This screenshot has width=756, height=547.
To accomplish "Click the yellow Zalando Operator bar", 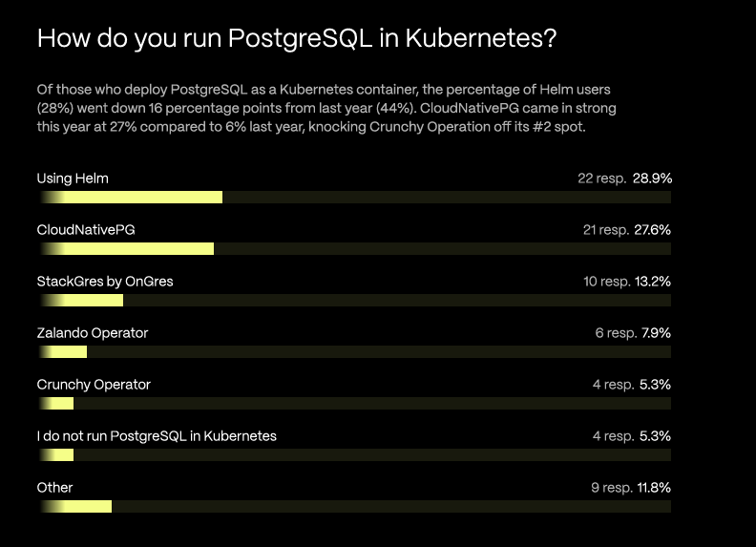I will [x=63, y=351].
